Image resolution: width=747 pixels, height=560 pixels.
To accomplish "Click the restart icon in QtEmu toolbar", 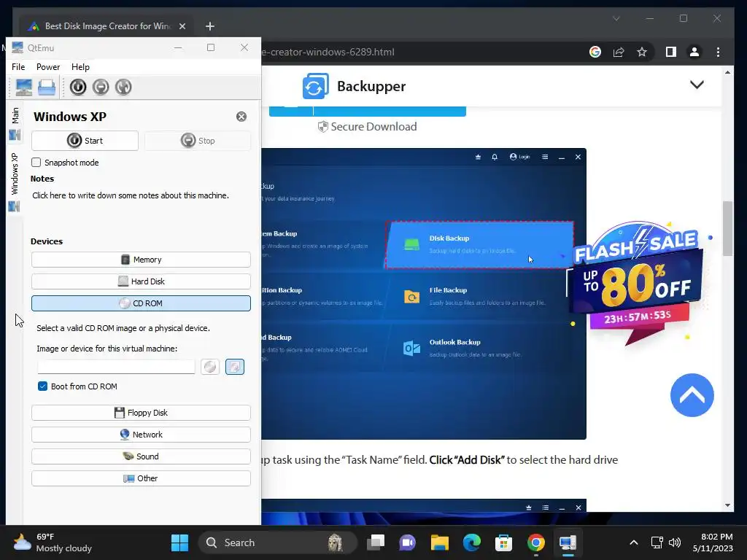I will [x=123, y=87].
